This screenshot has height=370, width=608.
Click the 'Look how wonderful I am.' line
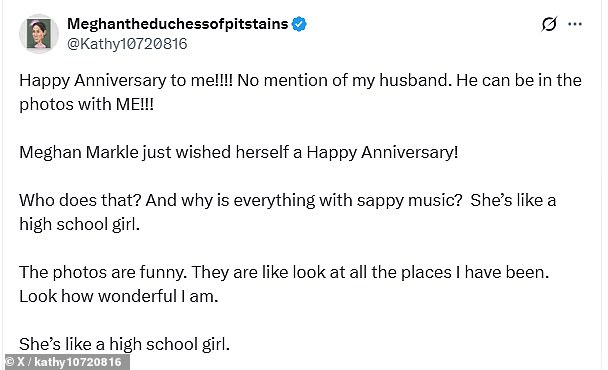[x=119, y=296]
